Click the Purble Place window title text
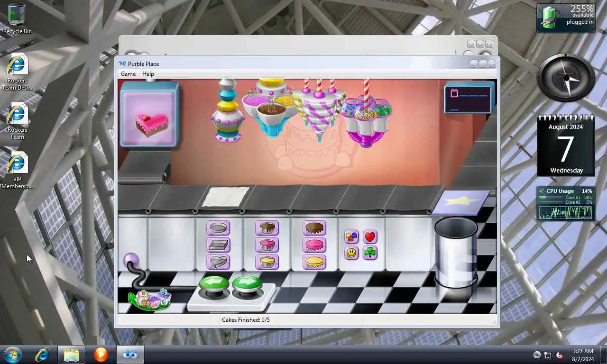 click(143, 64)
